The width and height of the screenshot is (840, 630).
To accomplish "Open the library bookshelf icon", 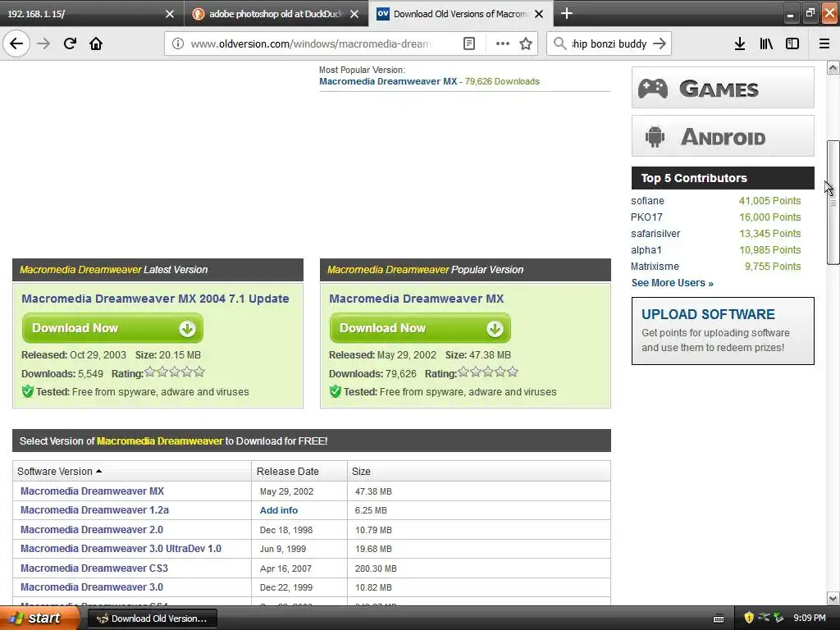I will [766, 43].
